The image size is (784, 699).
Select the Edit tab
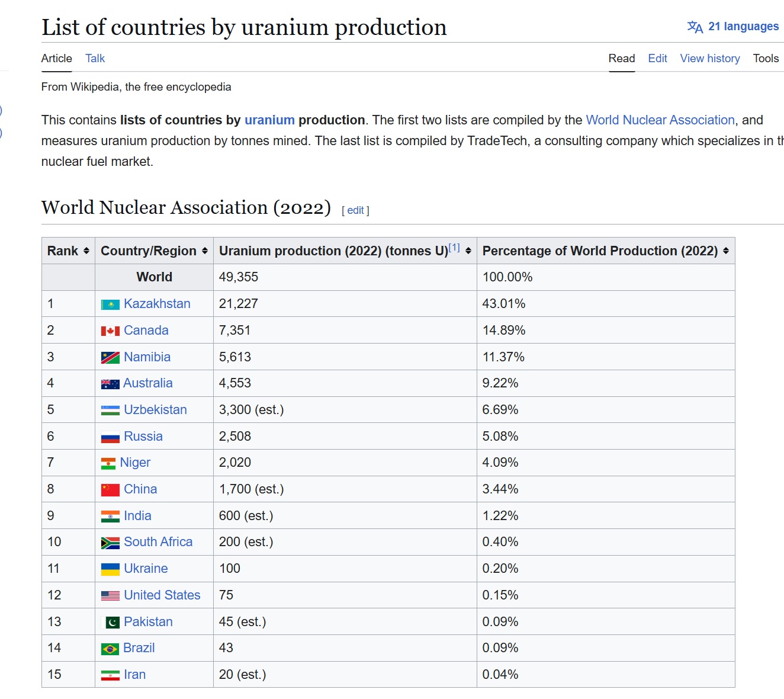657,59
